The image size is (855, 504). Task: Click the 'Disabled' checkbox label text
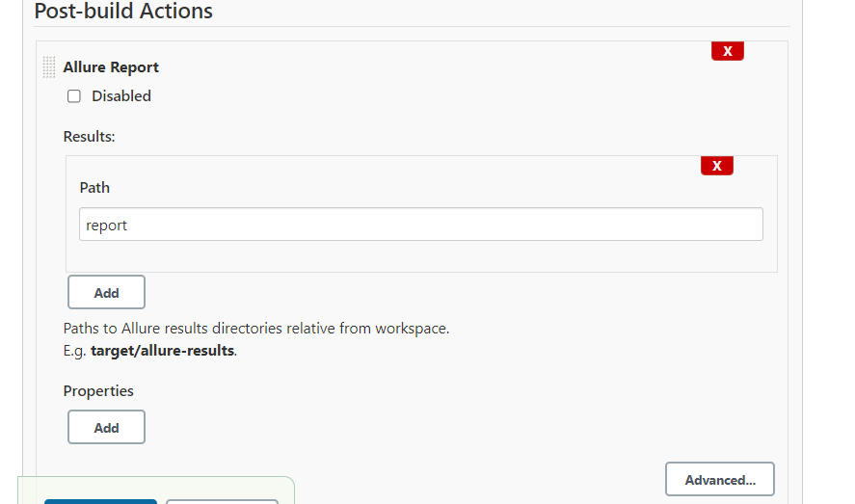(121, 96)
